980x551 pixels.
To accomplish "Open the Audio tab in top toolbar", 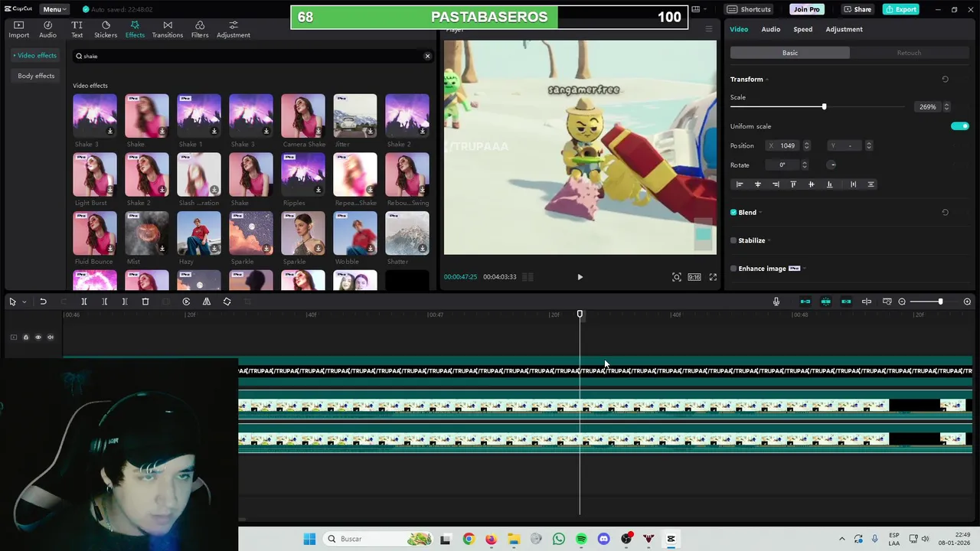I will [47, 29].
